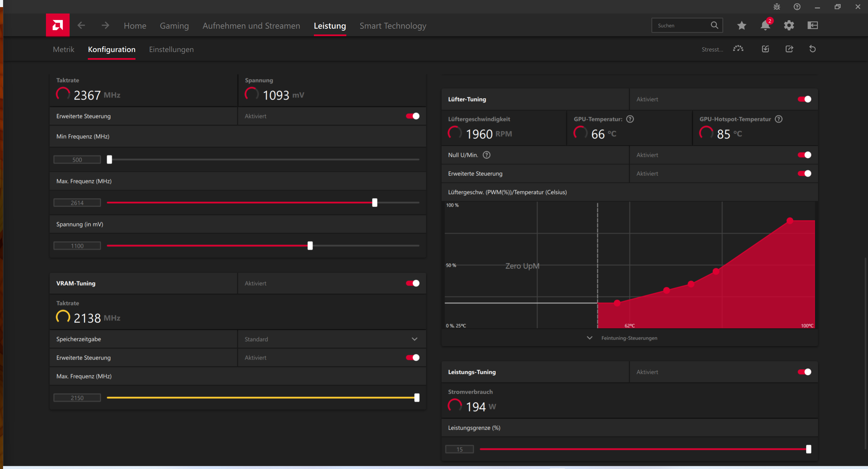Click the Stresst... label button
The width and height of the screenshot is (868, 469).
pyautogui.click(x=712, y=49)
